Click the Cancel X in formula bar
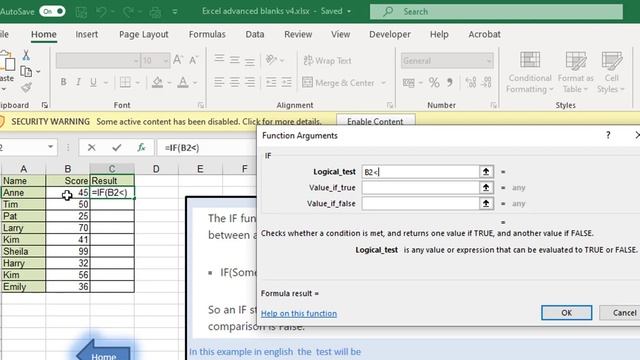 (x=91, y=147)
